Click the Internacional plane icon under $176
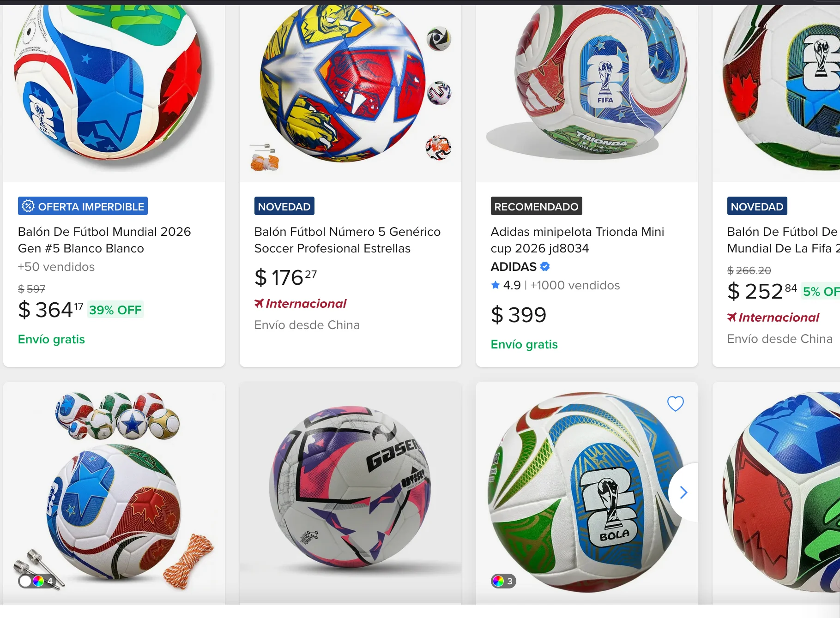This screenshot has height=618, width=840. [259, 303]
